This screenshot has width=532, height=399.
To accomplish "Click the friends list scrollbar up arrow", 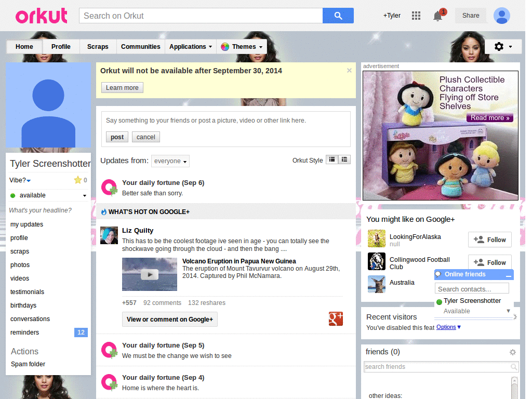I will point(514,380).
